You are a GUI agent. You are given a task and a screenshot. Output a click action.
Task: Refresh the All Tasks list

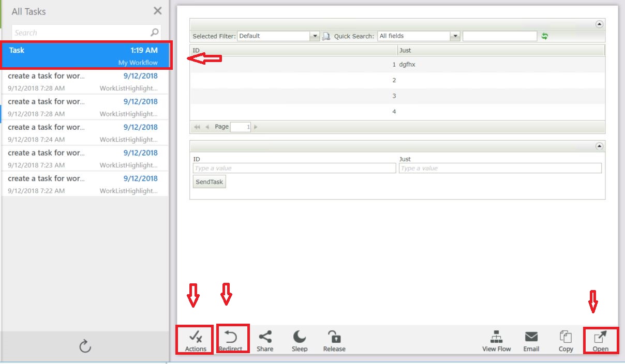pos(85,346)
